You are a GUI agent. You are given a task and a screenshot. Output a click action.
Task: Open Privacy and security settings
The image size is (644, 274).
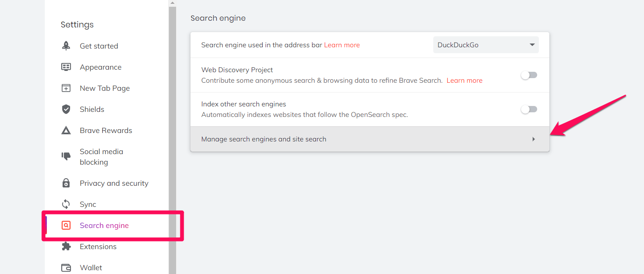[x=114, y=183]
